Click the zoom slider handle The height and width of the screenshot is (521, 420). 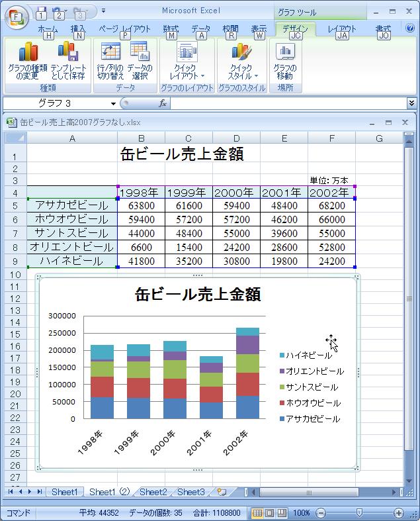coord(359,512)
